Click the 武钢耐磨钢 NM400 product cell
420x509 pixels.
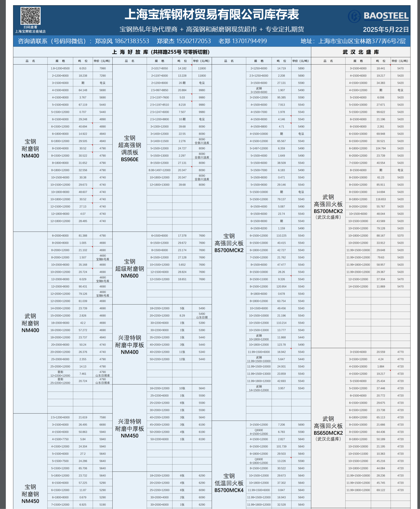click(30, 323)
